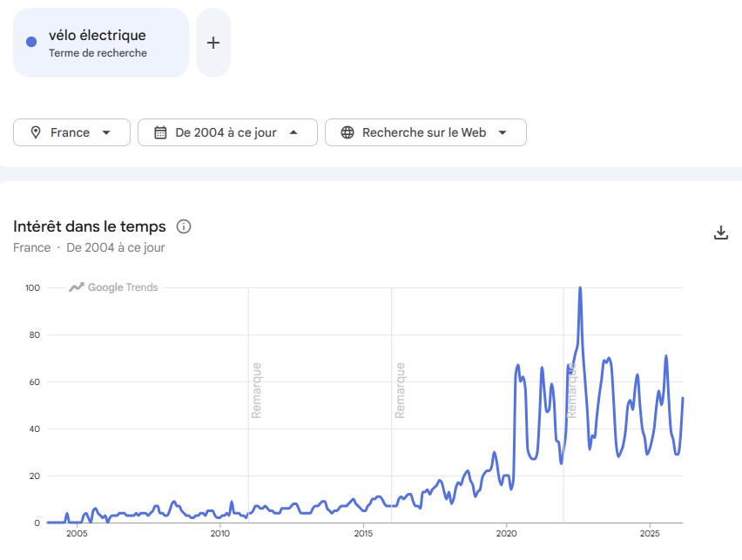This screenshot has height=560, width=742.
Task: Click the blue dot beside vélo électrique
Action: tap(31, 42)
